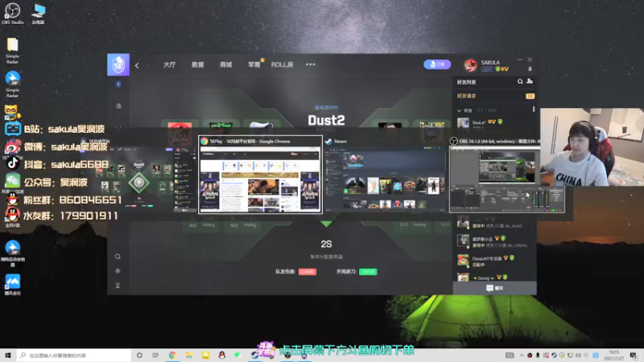Collapse the 好友 friends group

(x=459, y=111)
